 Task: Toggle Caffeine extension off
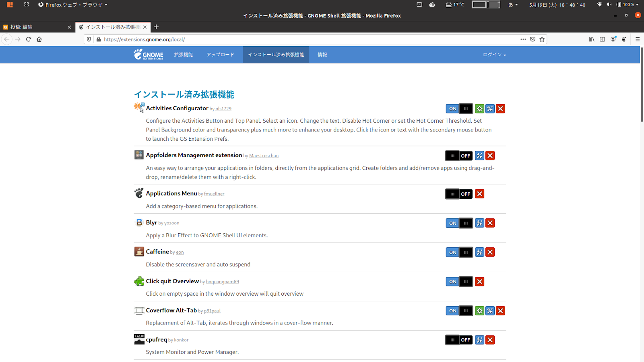tap(459, 252)
